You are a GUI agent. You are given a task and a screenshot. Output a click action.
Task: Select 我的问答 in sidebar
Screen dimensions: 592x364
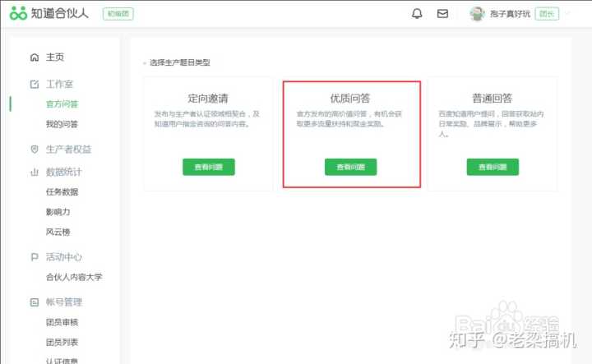tap(62, 124)
